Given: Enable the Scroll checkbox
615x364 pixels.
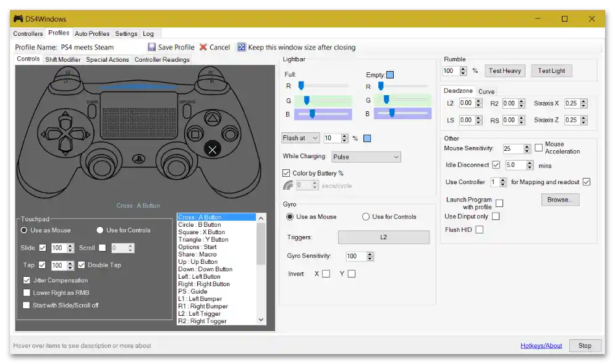Looking at the screenshot, I should click(103, 248).
